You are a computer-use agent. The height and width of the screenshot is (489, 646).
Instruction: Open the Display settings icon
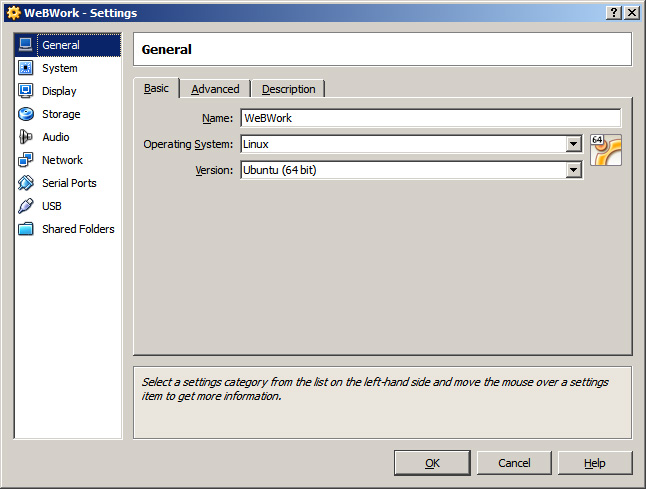pyautogui.click(x=26, y=91)
